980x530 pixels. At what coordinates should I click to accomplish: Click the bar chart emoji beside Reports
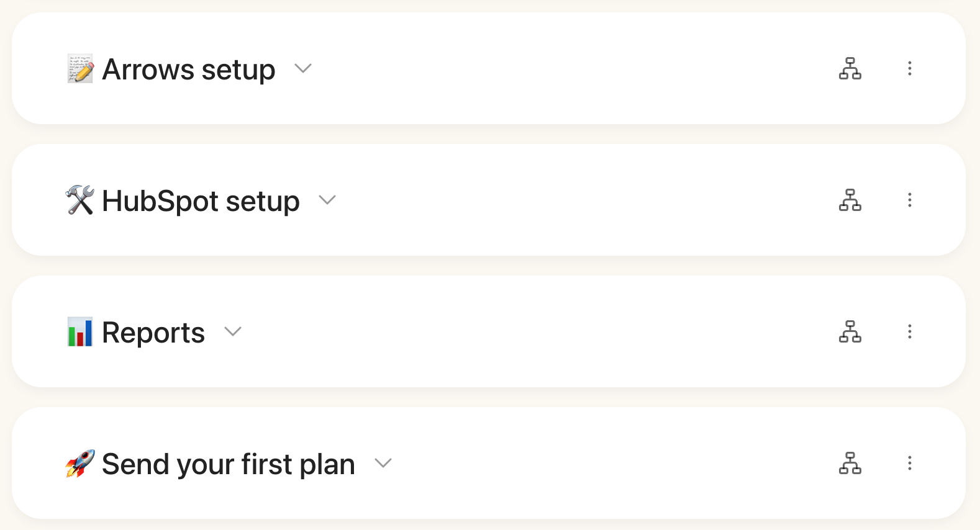80,331
